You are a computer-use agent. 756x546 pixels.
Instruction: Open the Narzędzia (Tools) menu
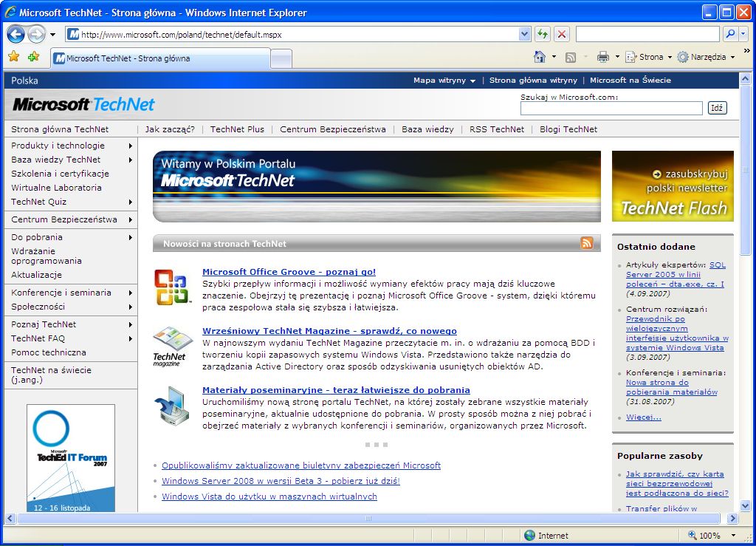(706, 57)
